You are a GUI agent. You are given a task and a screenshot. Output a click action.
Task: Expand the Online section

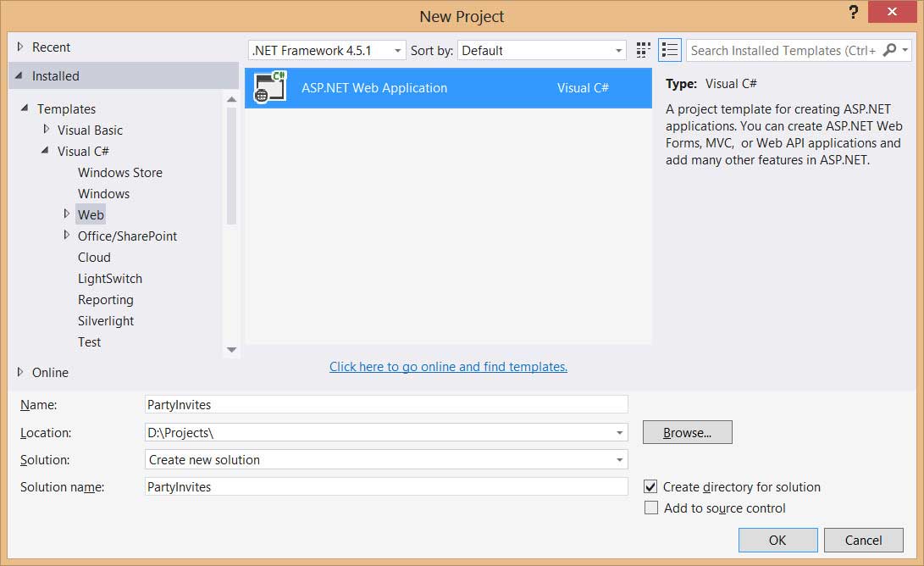tap(20, 372)
